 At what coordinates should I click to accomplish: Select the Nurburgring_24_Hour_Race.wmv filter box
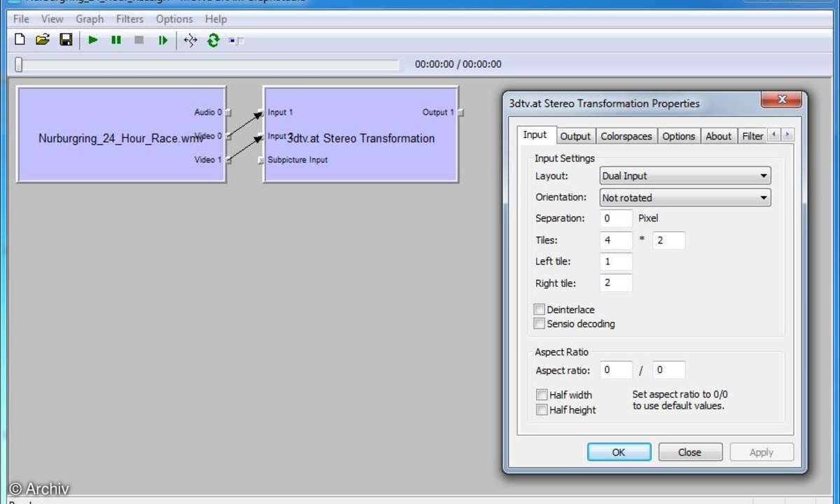(x=121, y=134)
